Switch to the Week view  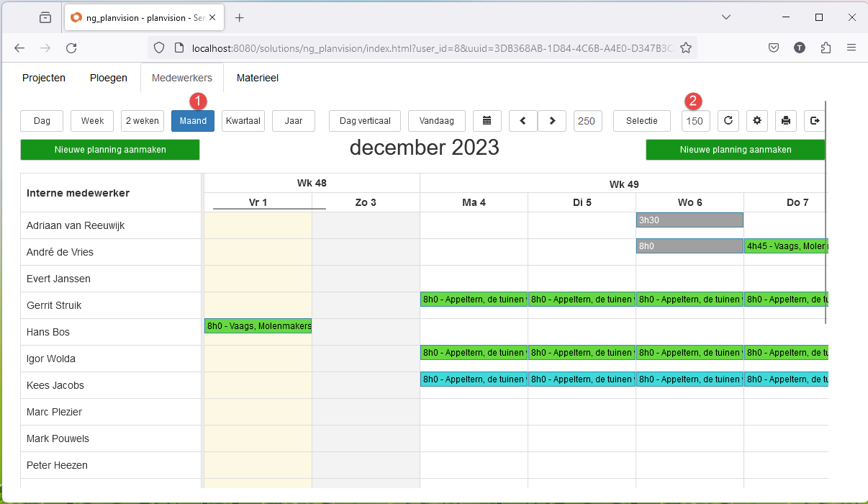coord(92,121)
